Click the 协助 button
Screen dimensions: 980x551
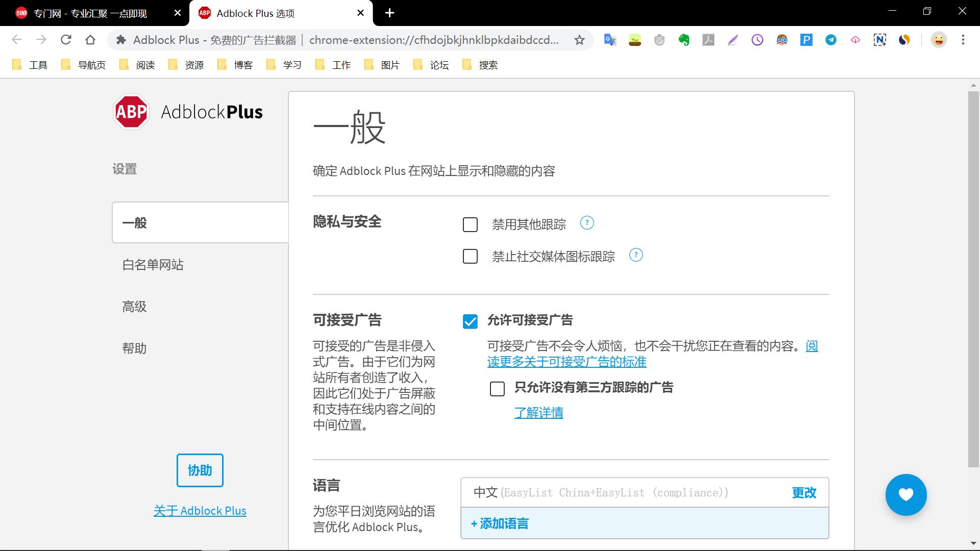[200, 470]
